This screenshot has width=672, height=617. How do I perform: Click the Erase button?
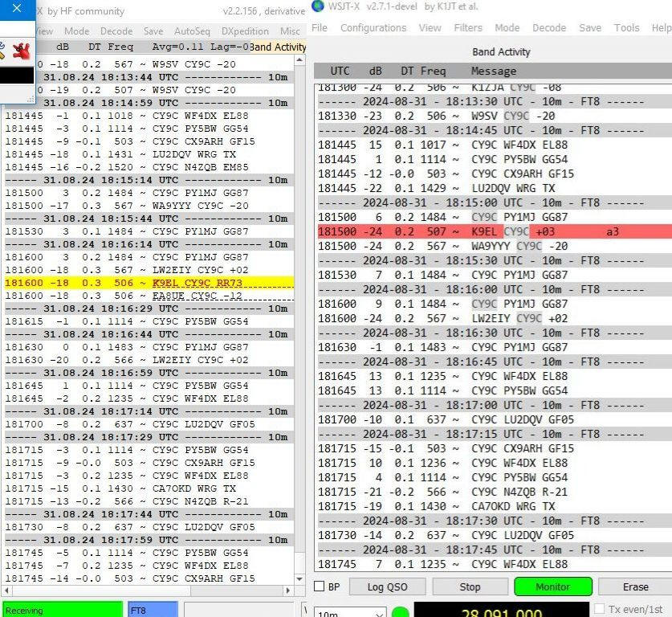tap(635, 587)
